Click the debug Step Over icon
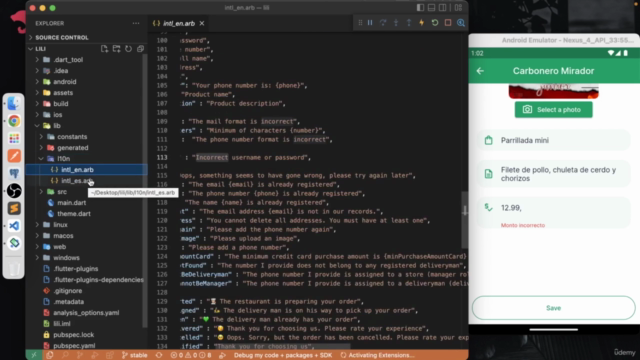The width and height of the screenshot is (640, 360). (x=383, y=23)
